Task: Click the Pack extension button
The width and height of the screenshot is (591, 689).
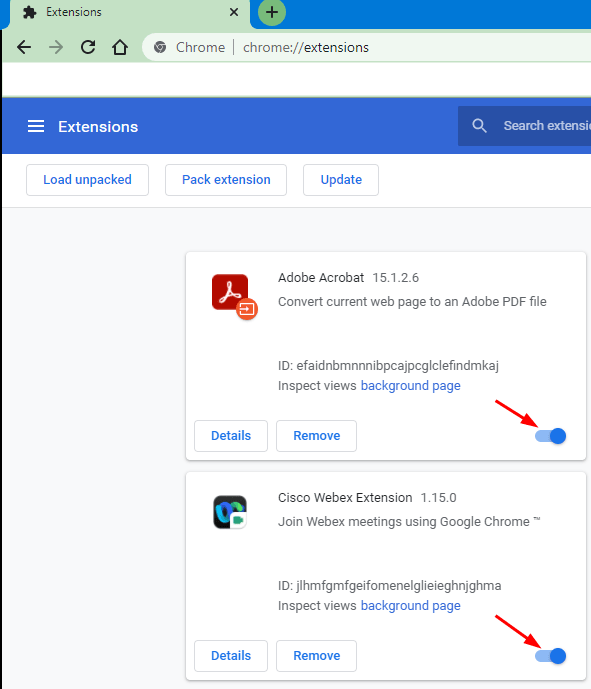Action: [226, 180]
